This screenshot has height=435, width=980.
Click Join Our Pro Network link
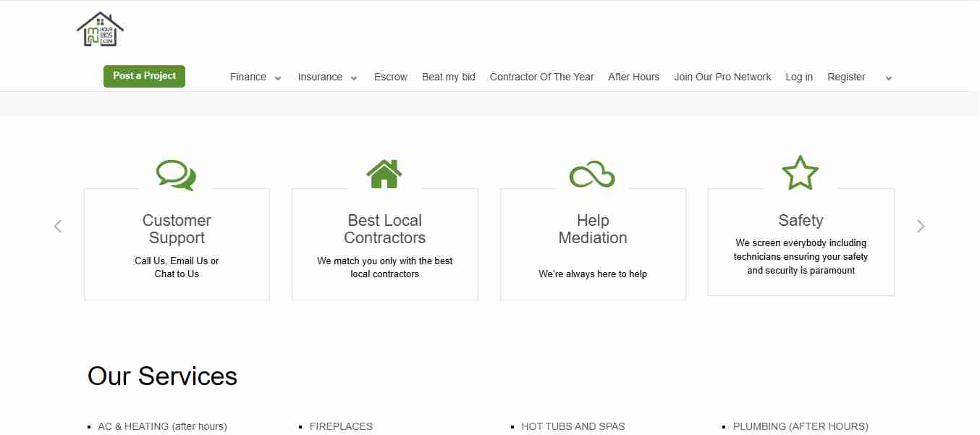[x=722, y=77]
